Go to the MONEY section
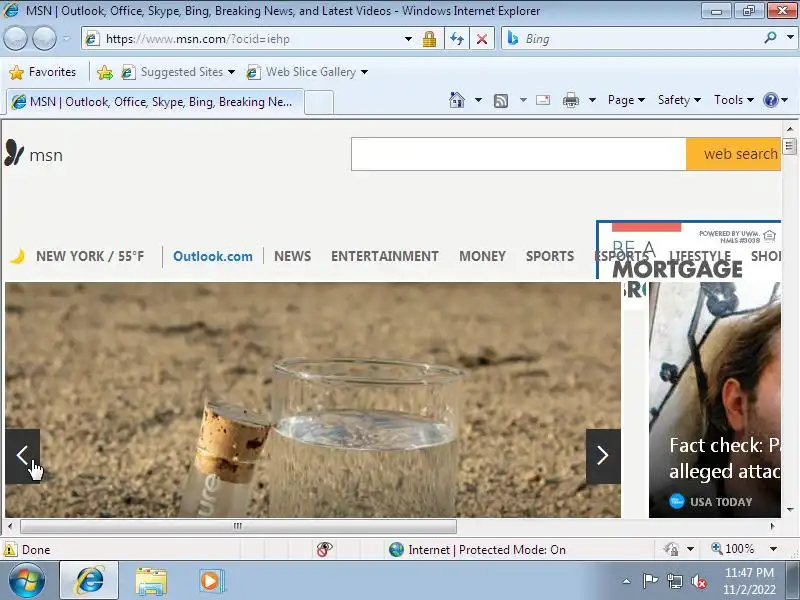 click(x=482, y=256)
